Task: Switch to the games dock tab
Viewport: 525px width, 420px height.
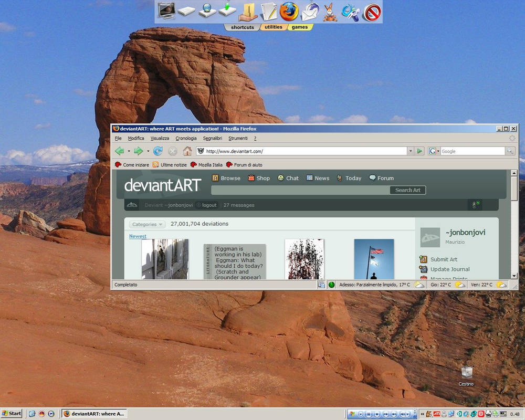Action: click(300, 27)
